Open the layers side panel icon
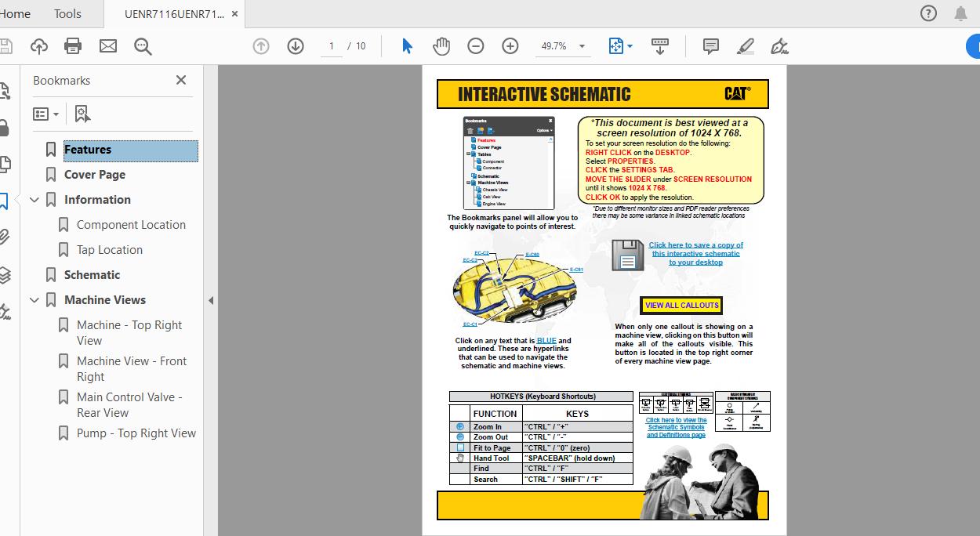This screenshot has width=980, height=536. click(5, 274)
